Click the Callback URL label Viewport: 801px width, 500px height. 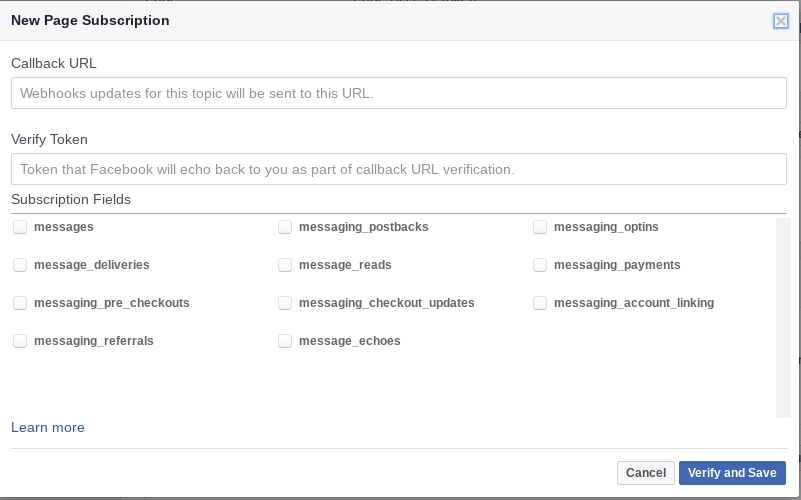[54, 63]
